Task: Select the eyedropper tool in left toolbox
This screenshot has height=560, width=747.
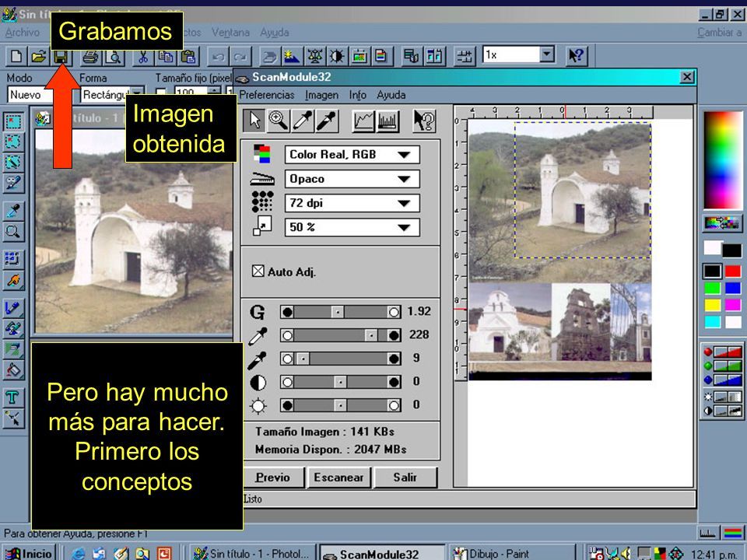Action: tap(13, 211)
